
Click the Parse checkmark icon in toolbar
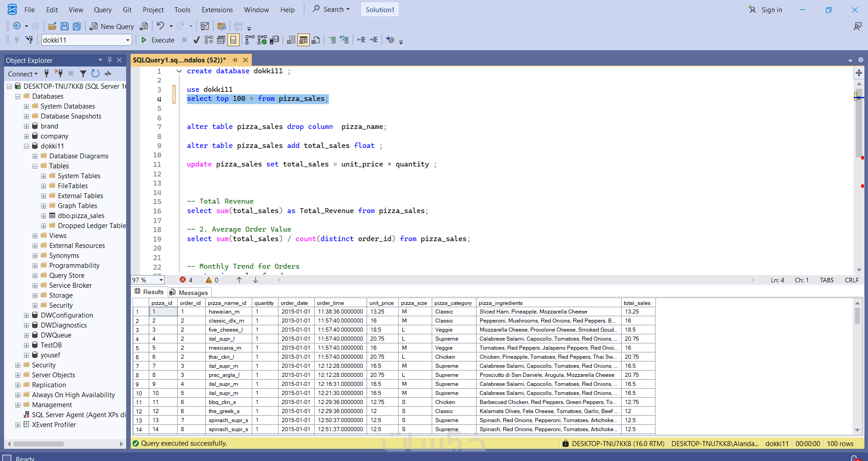tap(196, 40)
